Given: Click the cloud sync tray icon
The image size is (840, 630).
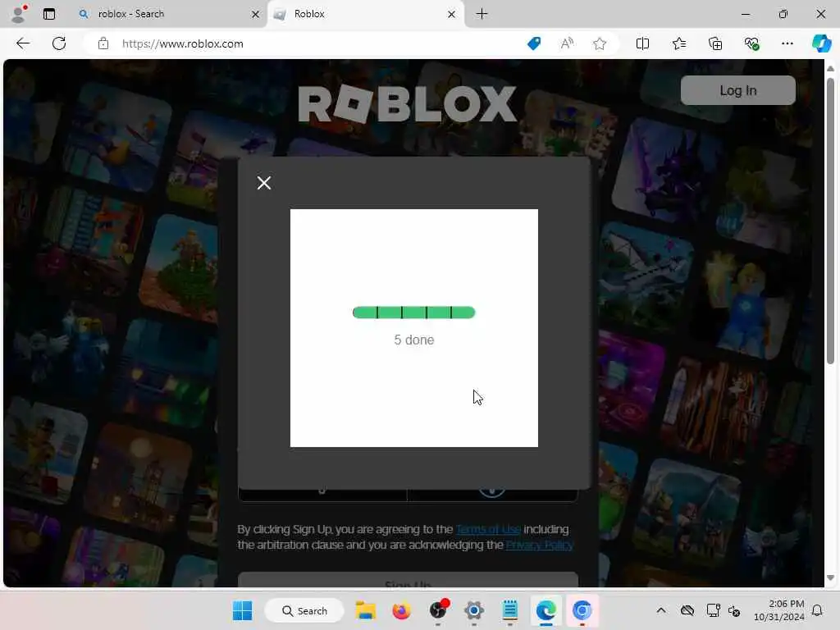Looking at the screenshot, I should (x=687, y=610).
